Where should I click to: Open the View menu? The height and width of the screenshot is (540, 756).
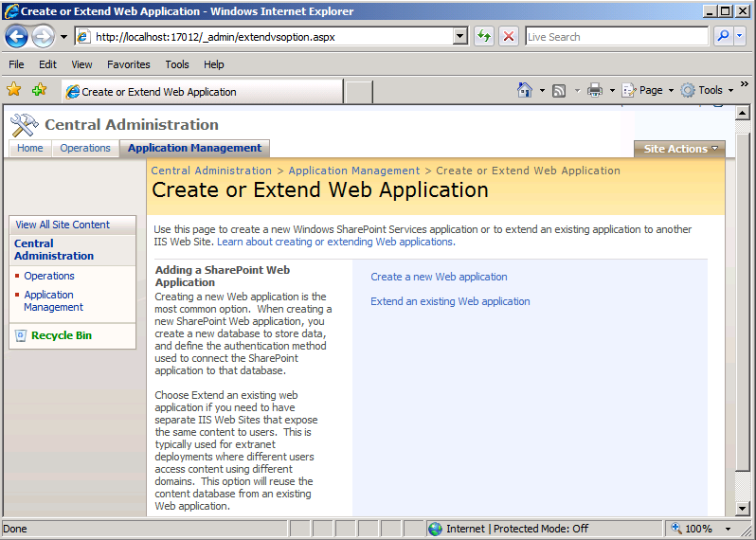click(x=81, y=64)
